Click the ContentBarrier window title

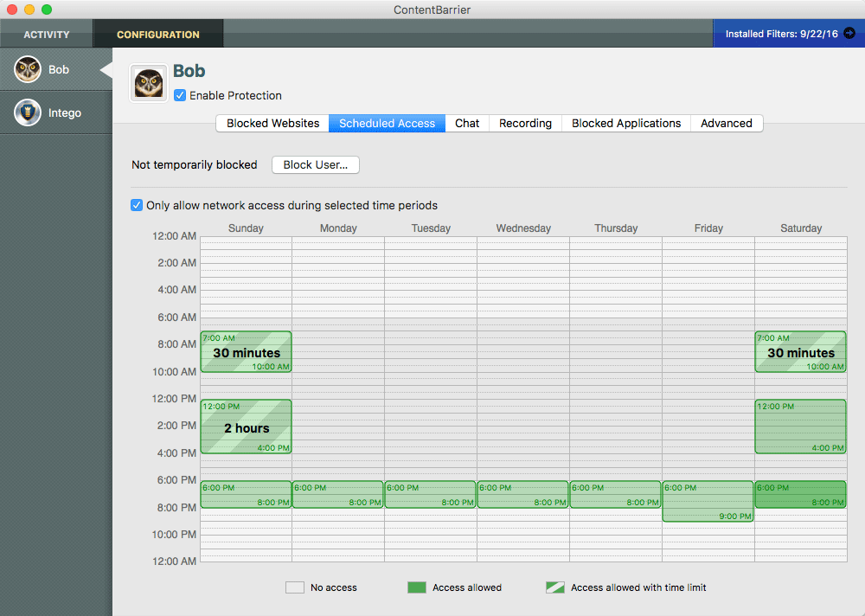[432, 10]
